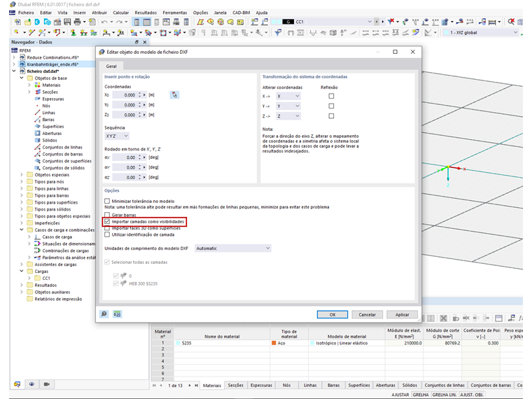
Task: Tick the Y reflection checkbox
Action: (x=331, y=106)
